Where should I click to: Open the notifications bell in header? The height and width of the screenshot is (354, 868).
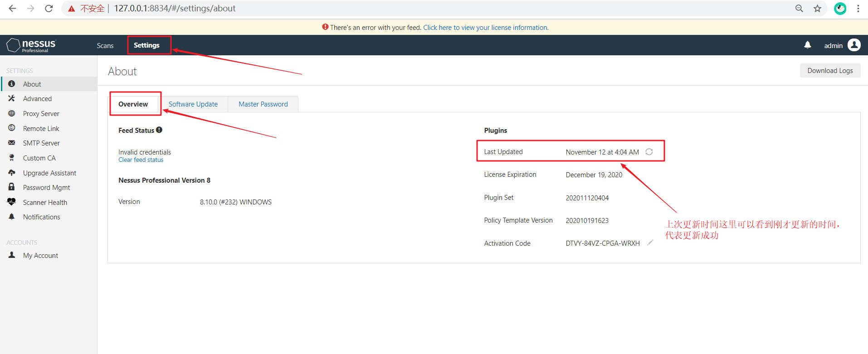[808, 45]
